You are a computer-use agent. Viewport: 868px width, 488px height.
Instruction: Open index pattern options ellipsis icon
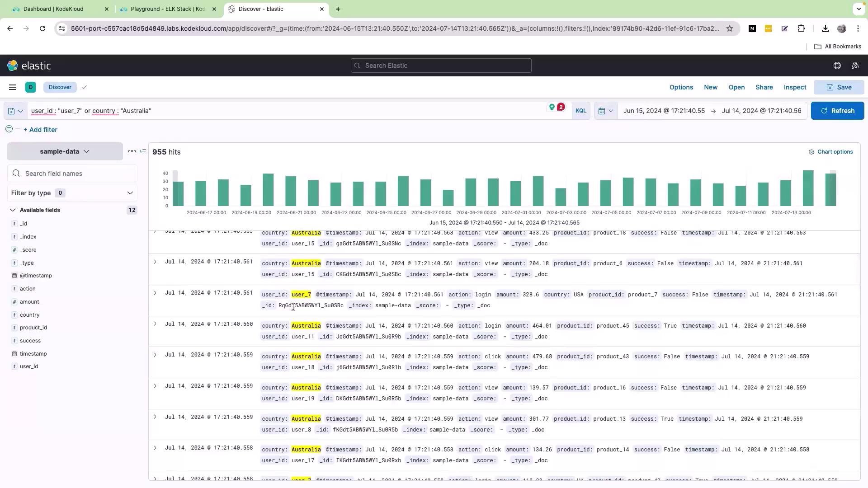[132, 151]
